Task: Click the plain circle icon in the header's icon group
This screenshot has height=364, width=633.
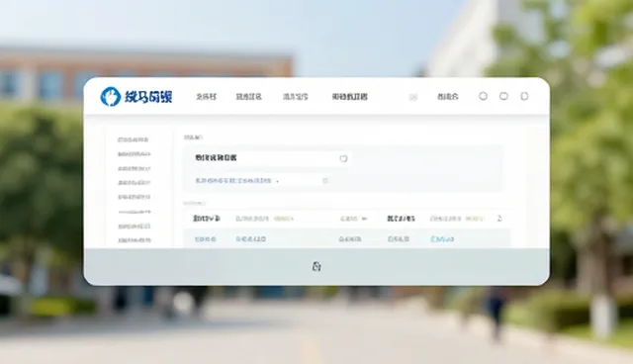Action: point(483,96)
